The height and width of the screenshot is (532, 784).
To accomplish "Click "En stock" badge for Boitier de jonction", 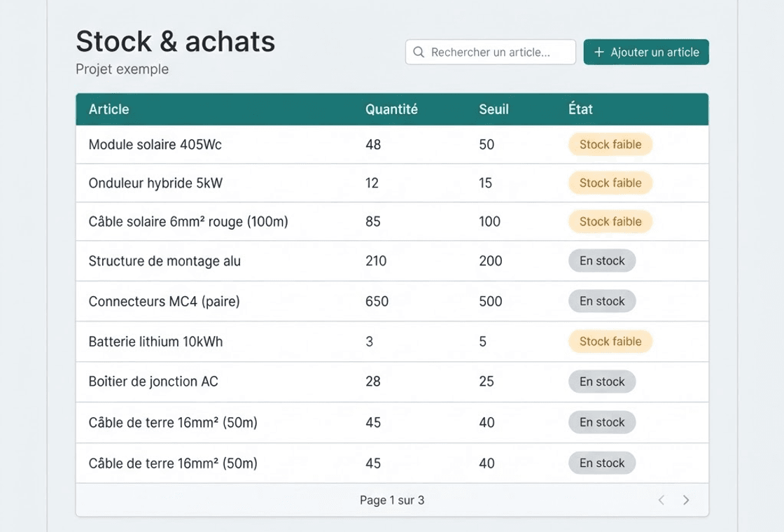I will coord(602,381).
